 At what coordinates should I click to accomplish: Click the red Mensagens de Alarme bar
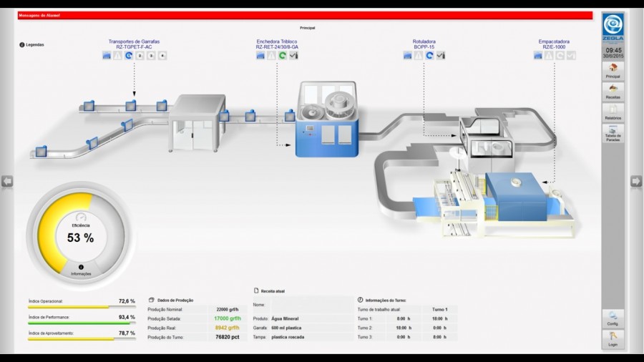(x=305, y=16)
